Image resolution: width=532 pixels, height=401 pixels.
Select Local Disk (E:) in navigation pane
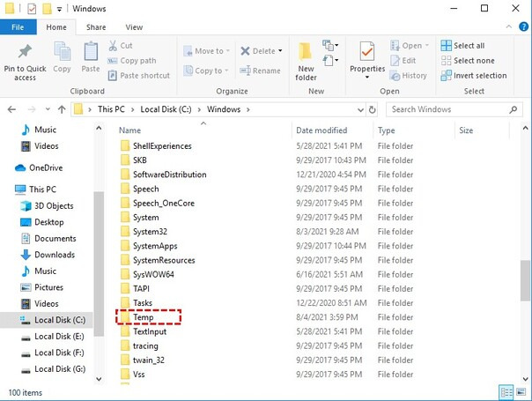[53, 336]
